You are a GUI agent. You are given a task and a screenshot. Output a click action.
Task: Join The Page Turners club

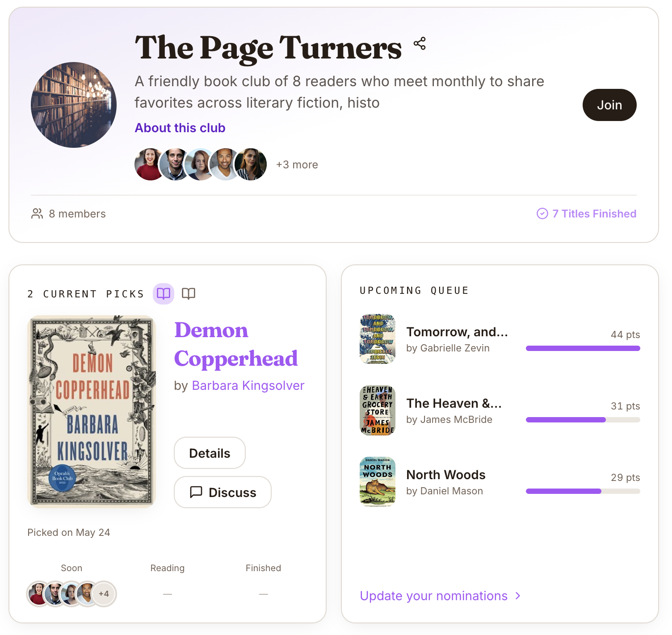tap(609, 105)
